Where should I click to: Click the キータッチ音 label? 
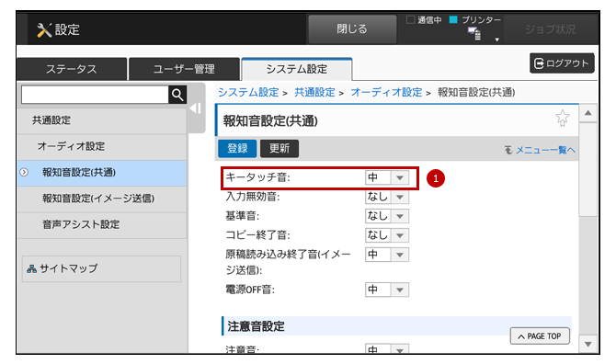(x=257, y=178)
